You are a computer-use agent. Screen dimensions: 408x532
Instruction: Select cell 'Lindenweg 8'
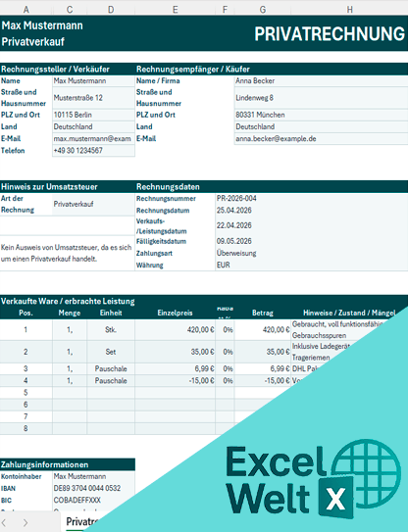(321, 98)
